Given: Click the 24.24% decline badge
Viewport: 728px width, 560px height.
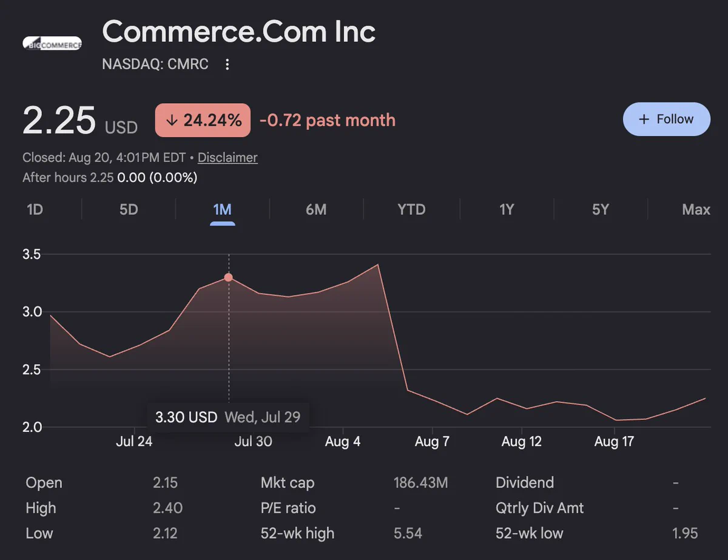Looking at the screenshot, I should [203, 120].
